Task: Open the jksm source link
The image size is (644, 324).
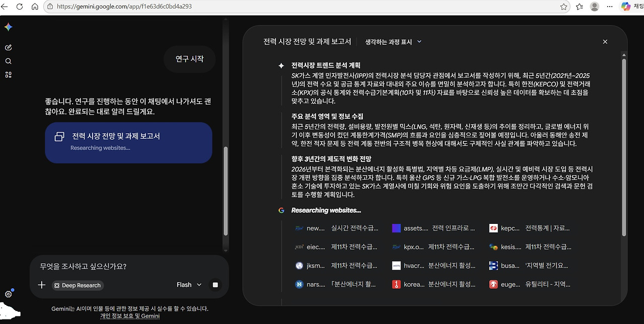Action: tap(336, 266)
